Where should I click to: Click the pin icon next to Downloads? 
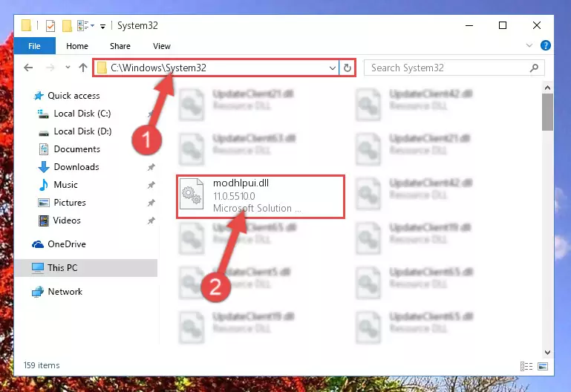click(x=151, y=167)
